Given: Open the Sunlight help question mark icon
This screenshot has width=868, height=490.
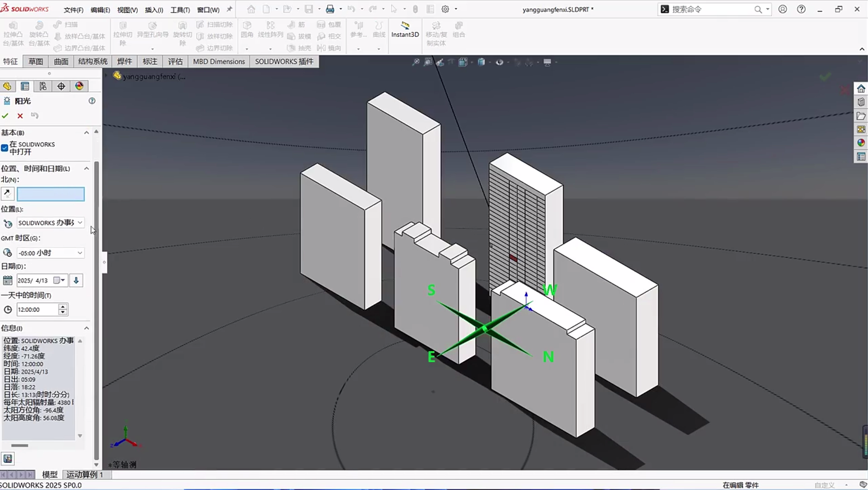Looking at the screenshot, I should (x=92, y=101).
